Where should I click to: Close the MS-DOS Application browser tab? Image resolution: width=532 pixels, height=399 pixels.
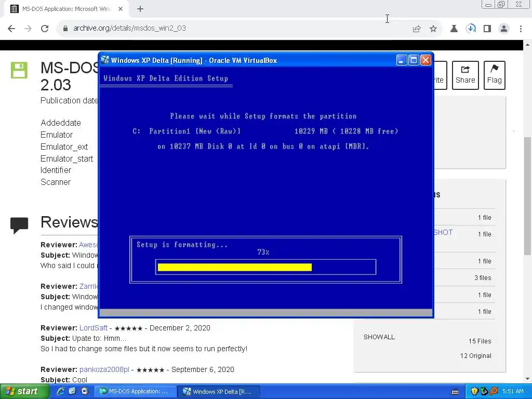click(121, 9)
